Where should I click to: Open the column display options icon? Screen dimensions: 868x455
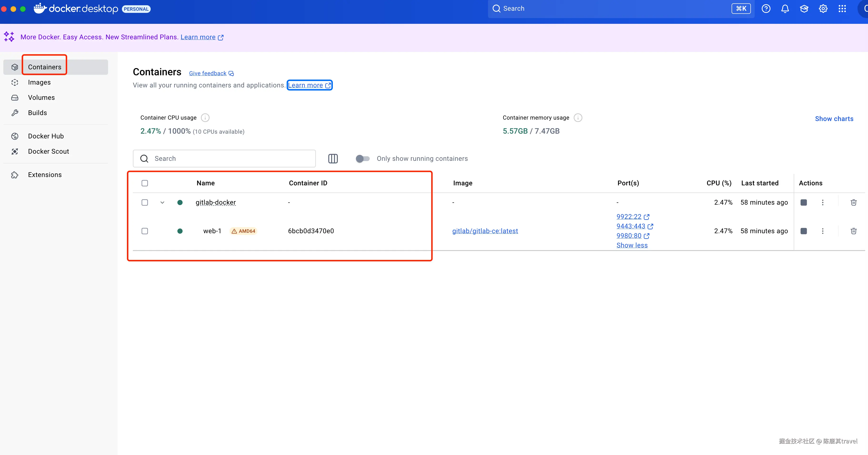tap(333, 158)
